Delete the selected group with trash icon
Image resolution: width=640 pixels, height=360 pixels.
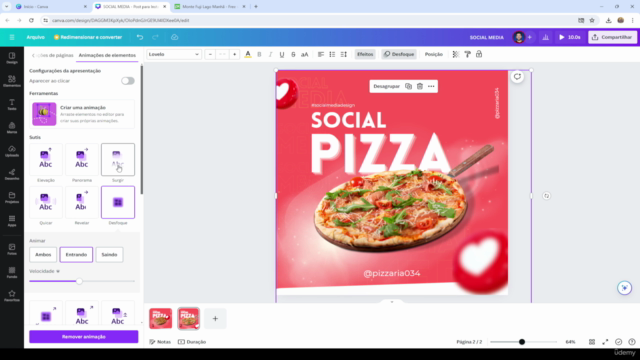420,86
